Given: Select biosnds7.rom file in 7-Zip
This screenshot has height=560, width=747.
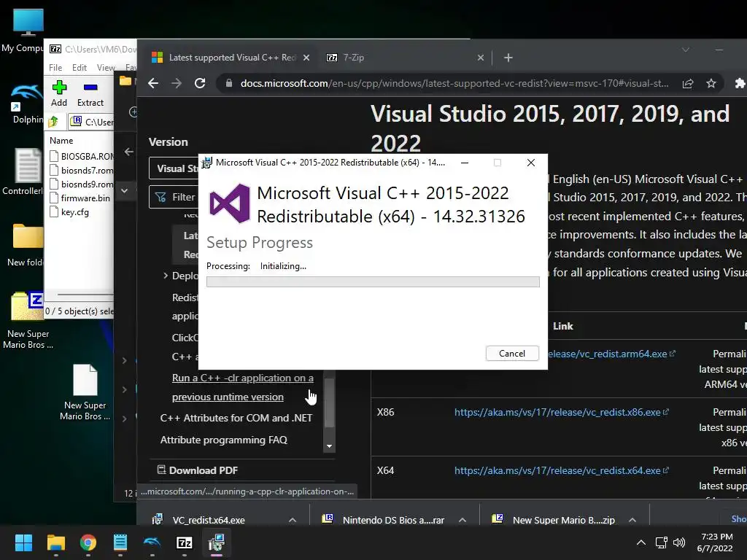Looking at the screenshot, I should [x=82, y=170].
